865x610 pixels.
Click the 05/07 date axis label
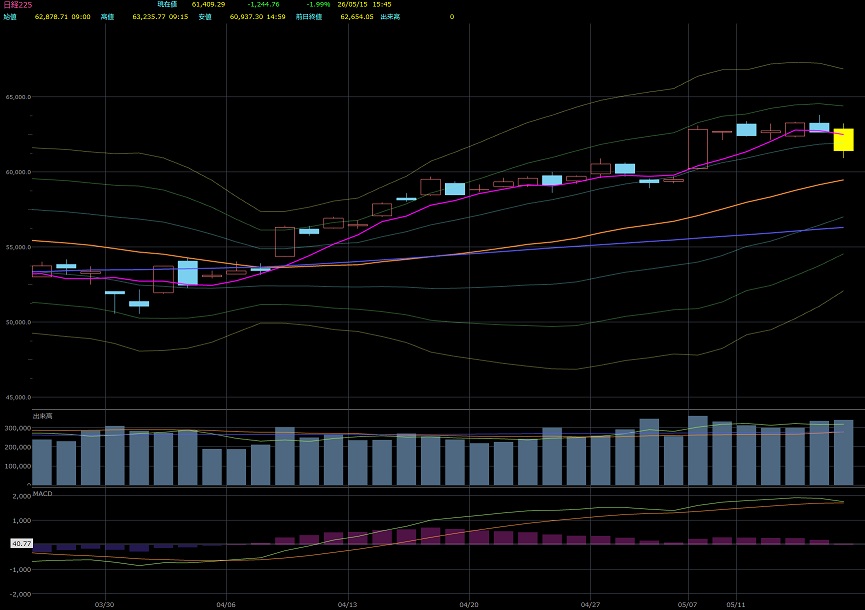point(687,604)
